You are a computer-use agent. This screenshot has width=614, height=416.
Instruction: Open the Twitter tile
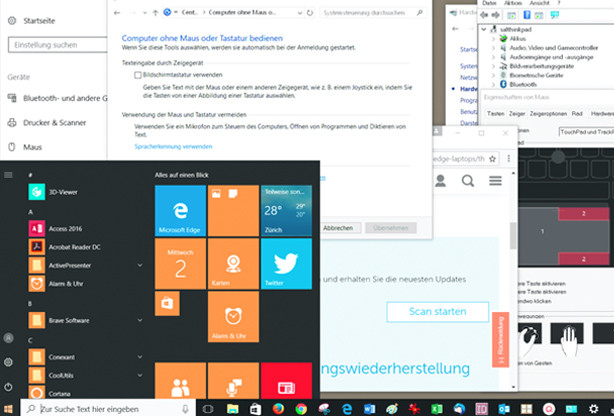click(x=286, y=264)
